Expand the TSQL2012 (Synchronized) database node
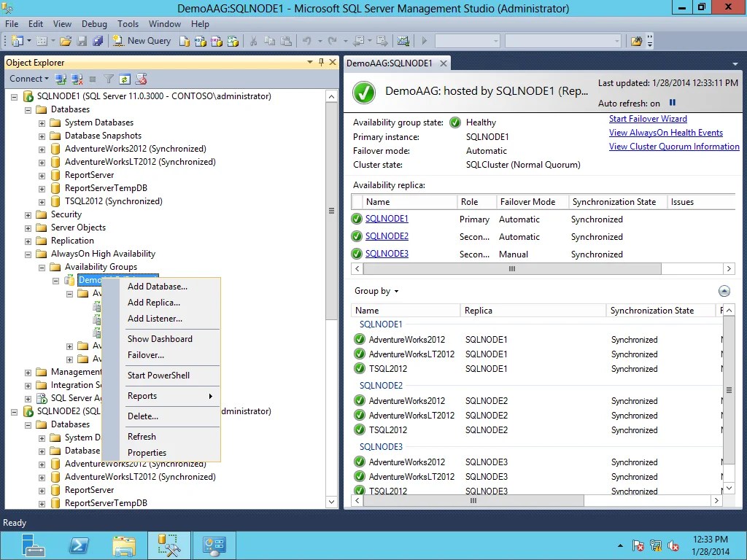 coord(42,202)
